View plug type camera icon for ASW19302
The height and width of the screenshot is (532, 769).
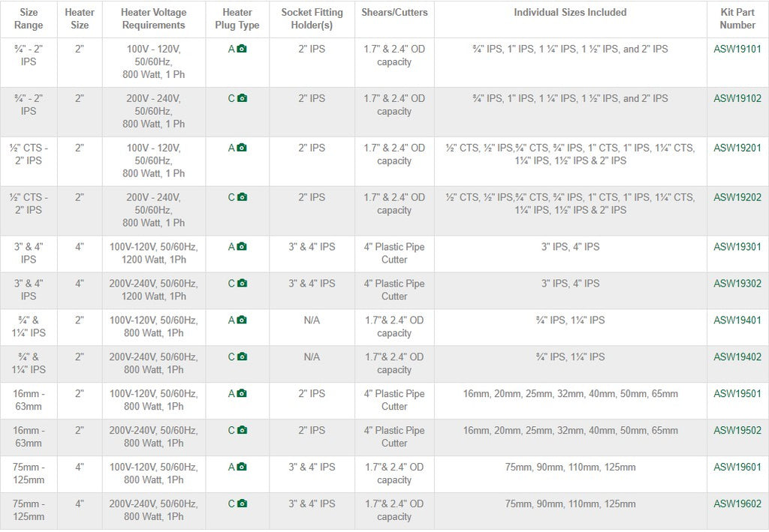pyautogui.click(x=242, y=284)
